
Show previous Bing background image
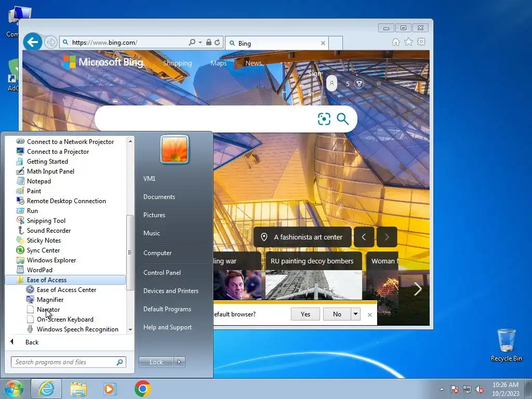364,237
